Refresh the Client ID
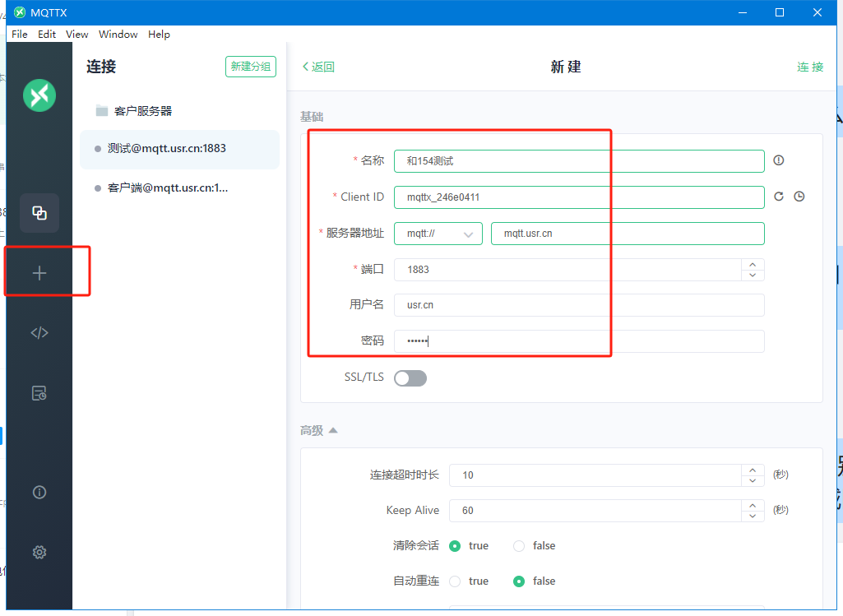Image resolution: width=843 pixels, height=616 pixels. point(780,197)
